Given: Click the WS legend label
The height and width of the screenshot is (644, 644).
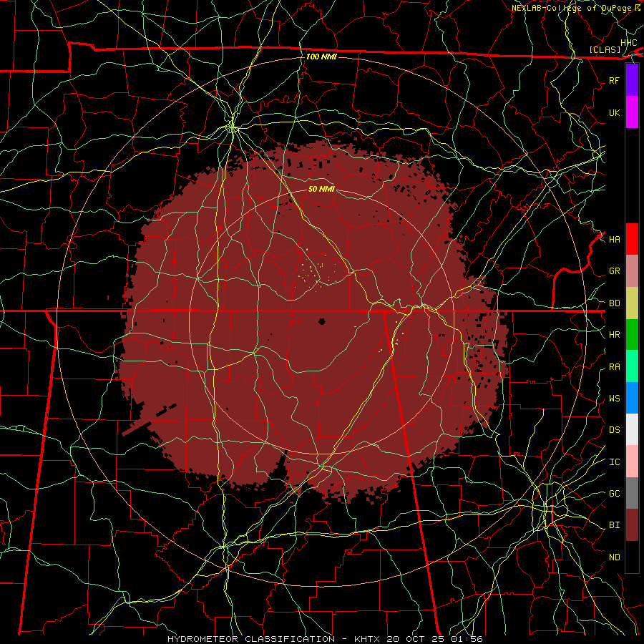Looking at the screenshot, I should [x=615, y=398].
